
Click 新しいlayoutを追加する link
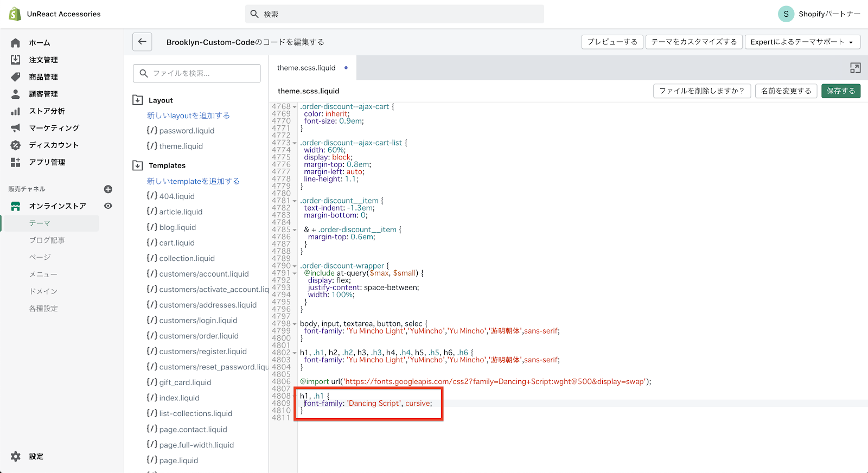[188, 116]
